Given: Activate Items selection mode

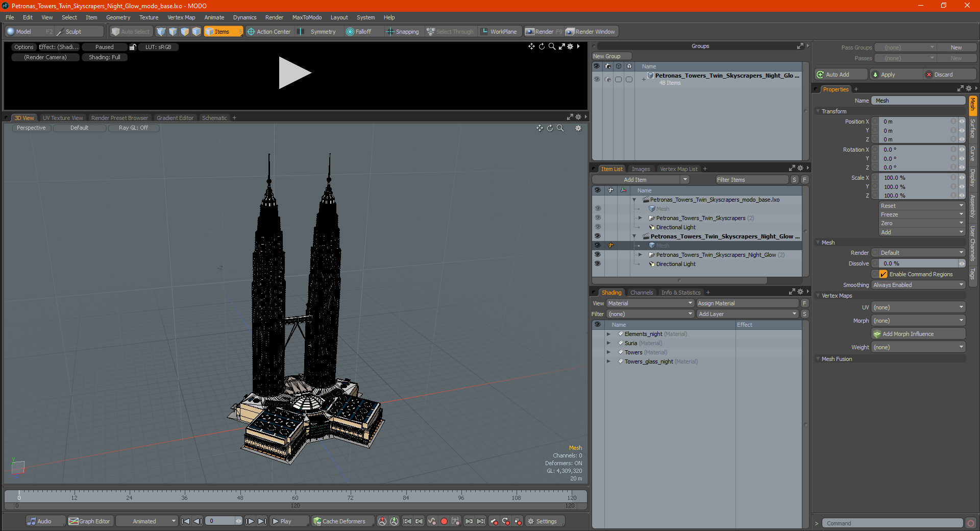Looking at the screenshot, I should 223,32.
